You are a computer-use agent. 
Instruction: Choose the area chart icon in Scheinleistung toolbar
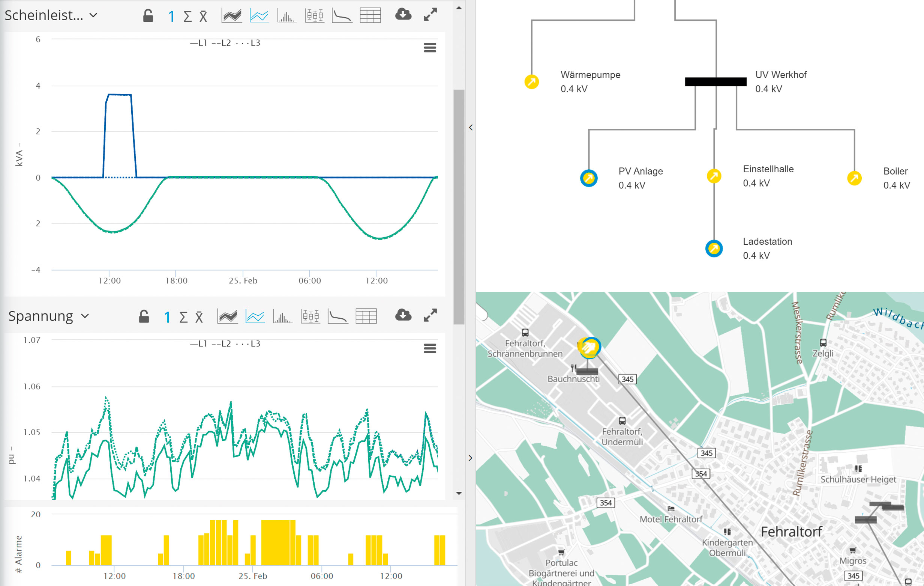[x=231, y=15]
